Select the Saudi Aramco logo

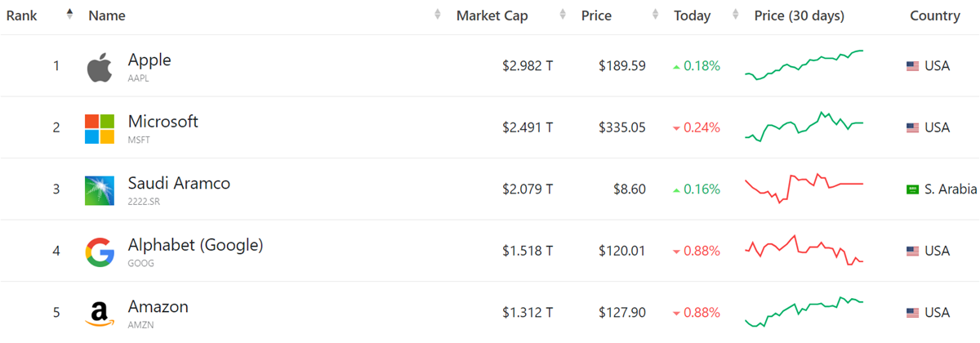[100, 190]
